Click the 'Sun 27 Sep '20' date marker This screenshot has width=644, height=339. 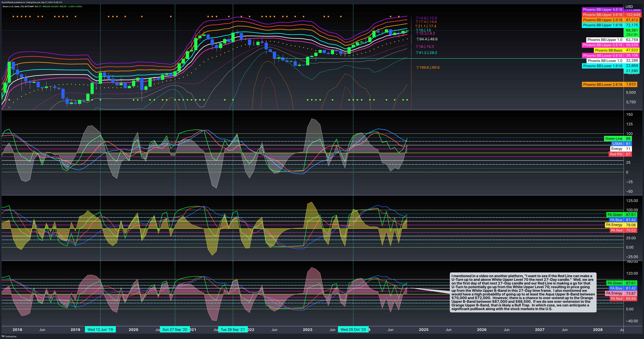tap(175, 330)
